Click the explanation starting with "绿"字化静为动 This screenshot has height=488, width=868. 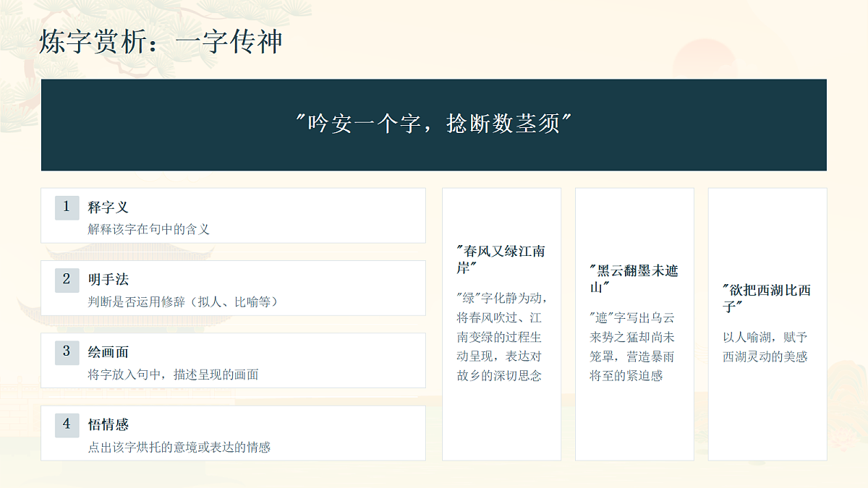(501, 337)
